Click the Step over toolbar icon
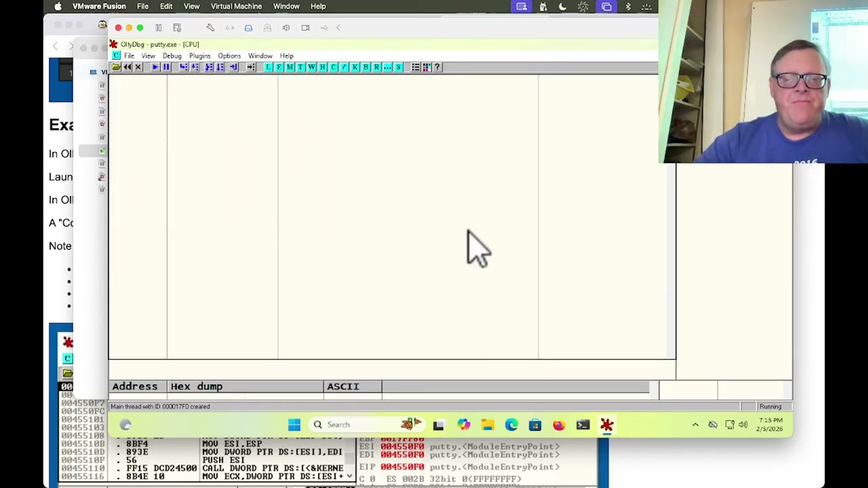 point(195,67)
